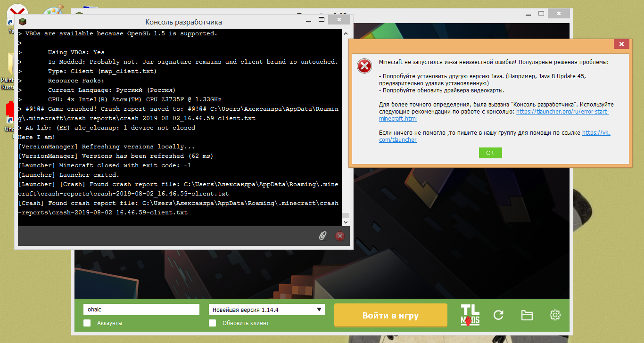Screen dimensions: 644x343
Task: Click the paperclip icon in developer console
Action: (x=322, y=236)
